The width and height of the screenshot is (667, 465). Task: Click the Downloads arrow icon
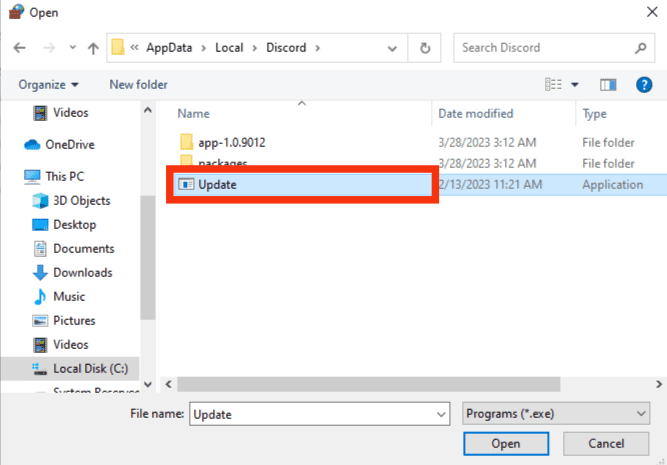[40, 273]
